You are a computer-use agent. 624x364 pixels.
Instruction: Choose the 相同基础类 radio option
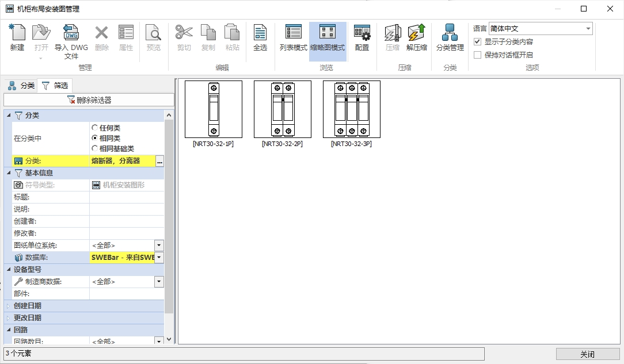(x=95, y=149)
